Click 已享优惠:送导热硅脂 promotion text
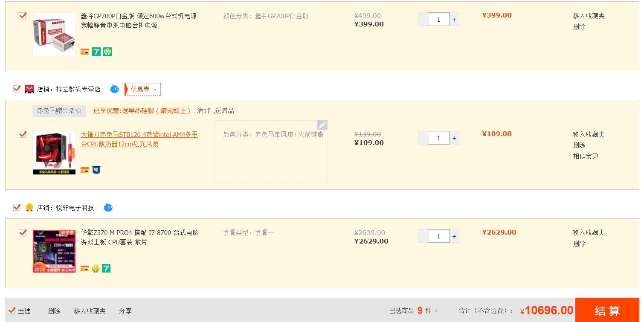The height and width of the screenshot is (322, 644). 142,111
